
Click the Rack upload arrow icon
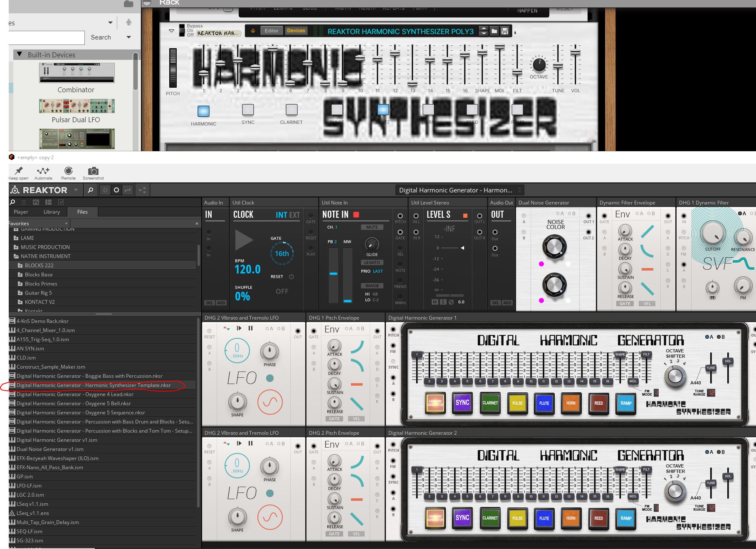pyautogui.click(x=129, y=22)
